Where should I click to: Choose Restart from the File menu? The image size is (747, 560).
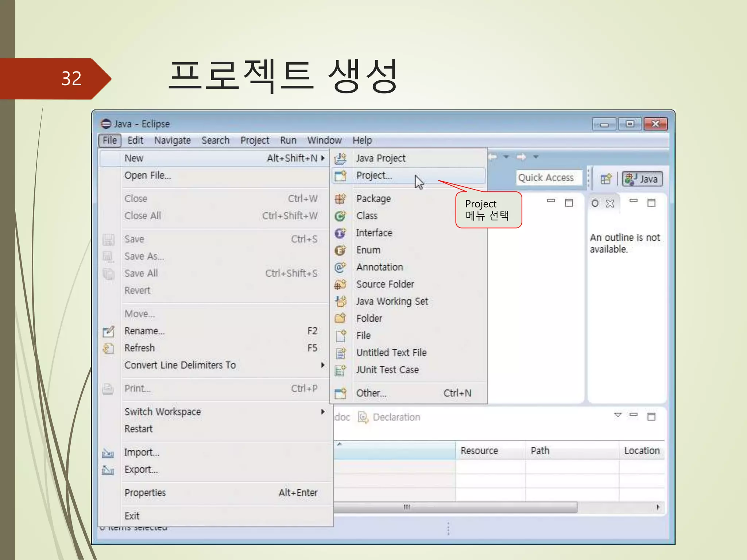click(x=215, y=429)
